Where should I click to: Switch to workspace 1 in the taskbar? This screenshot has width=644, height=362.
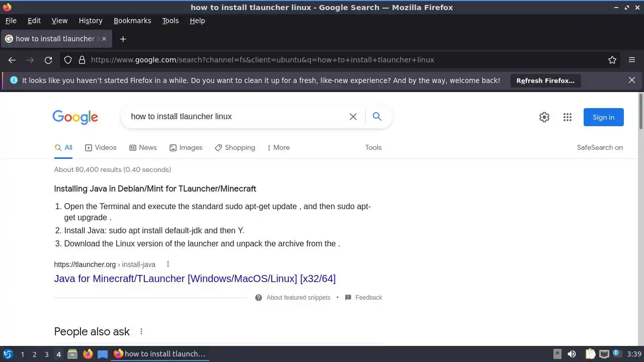(22, 354)
